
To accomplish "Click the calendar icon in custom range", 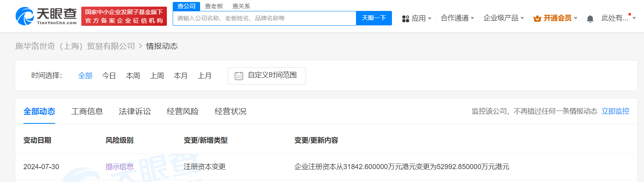I will (x=239, y=76).
